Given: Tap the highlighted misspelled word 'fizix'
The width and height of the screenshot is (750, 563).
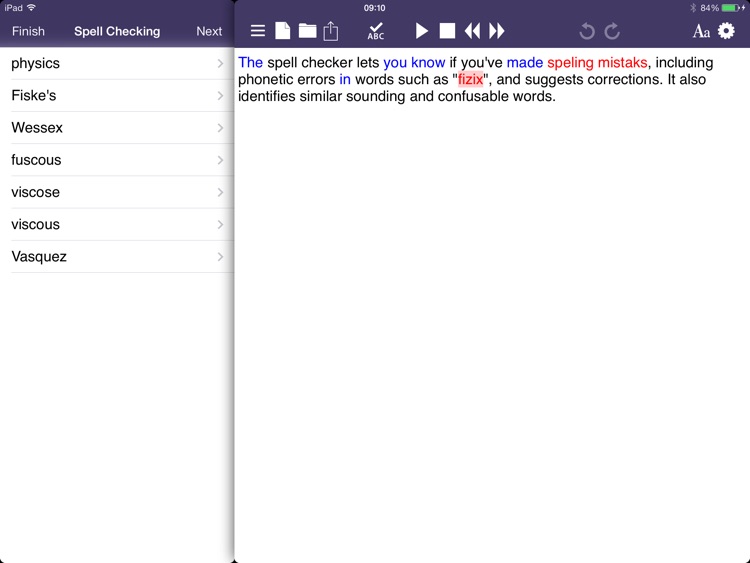Looking at the screenshot, I should tap(471, 79).
